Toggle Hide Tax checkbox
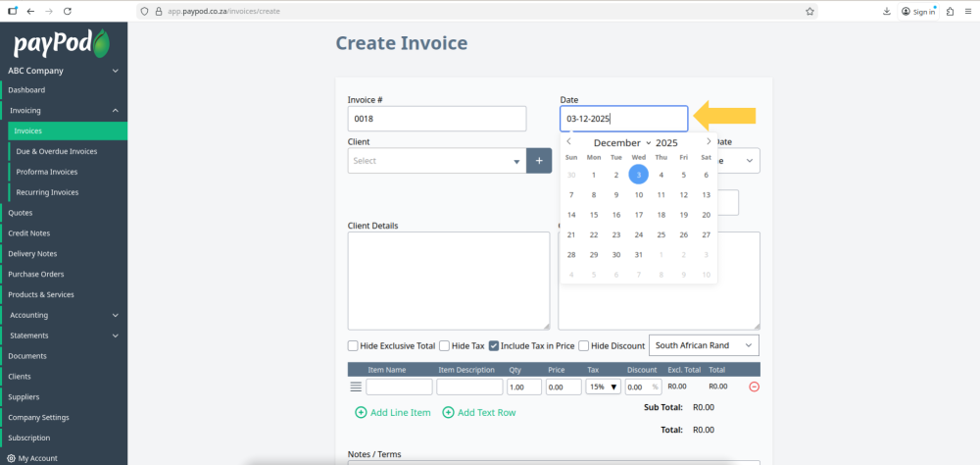Image resolution: width=980 pixels, height=465 pixels. 444,345
